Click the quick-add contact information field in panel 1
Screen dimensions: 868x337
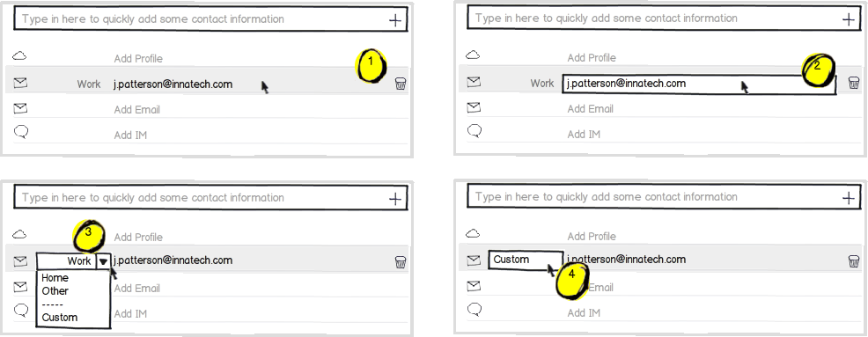click(x=210, y=19)
